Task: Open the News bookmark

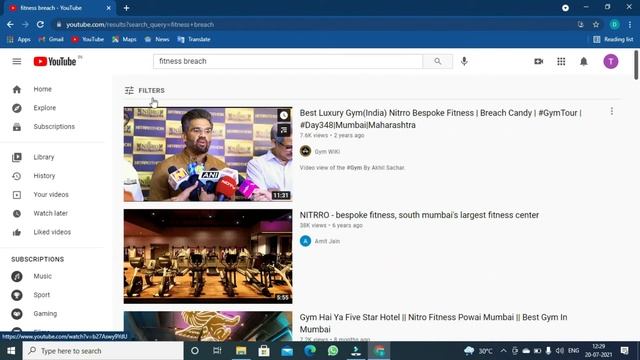Action: 157,39
